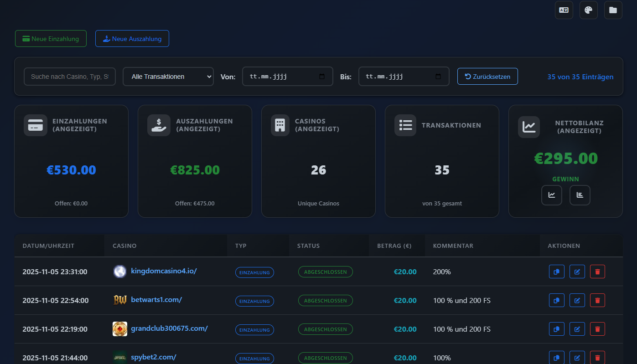This screenshot has height=364, width=637.
Task: Open the Bis date picker calendar
Action: (x=439, y=76)
